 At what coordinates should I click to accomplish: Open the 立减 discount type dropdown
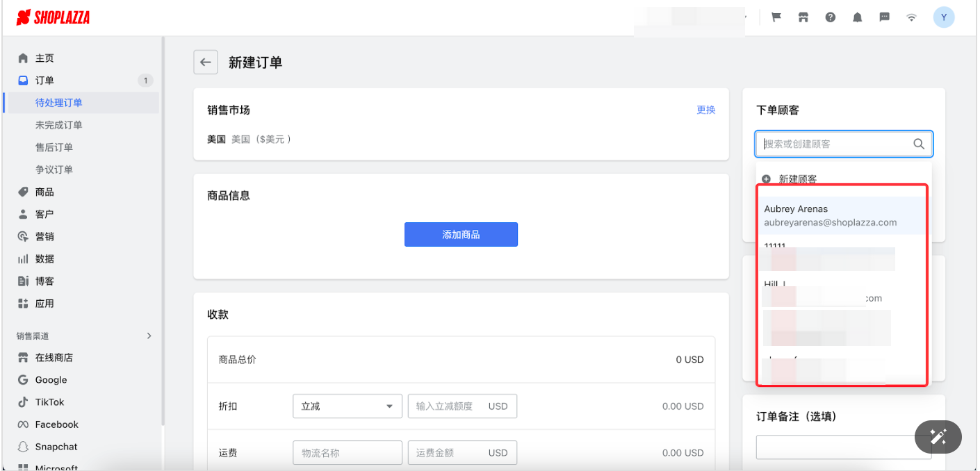(x=347, y=406)
